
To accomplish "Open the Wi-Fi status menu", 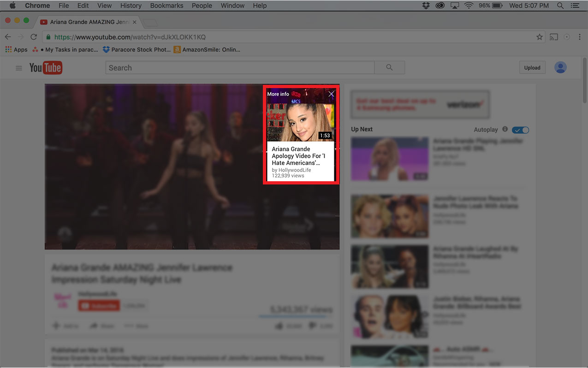I will pos(469,6).
